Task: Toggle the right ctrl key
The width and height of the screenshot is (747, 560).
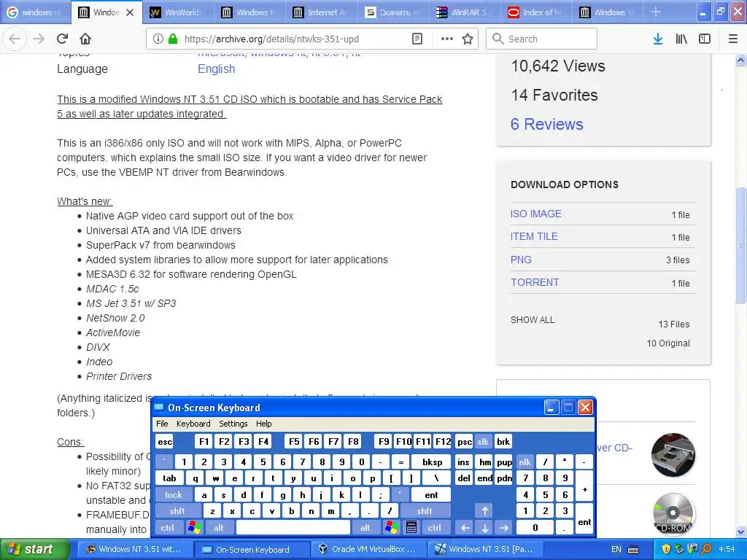Action: [x=435, y=527]
